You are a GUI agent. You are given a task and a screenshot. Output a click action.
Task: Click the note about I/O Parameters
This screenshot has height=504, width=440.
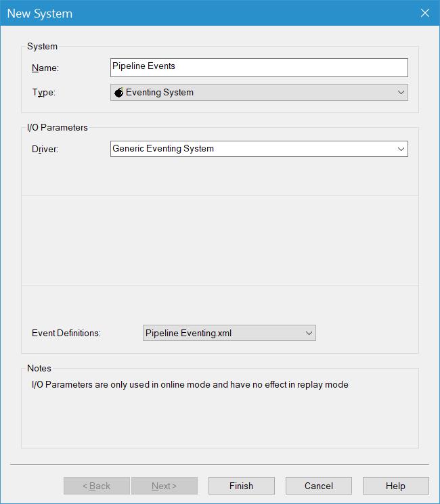pos(190,384)
